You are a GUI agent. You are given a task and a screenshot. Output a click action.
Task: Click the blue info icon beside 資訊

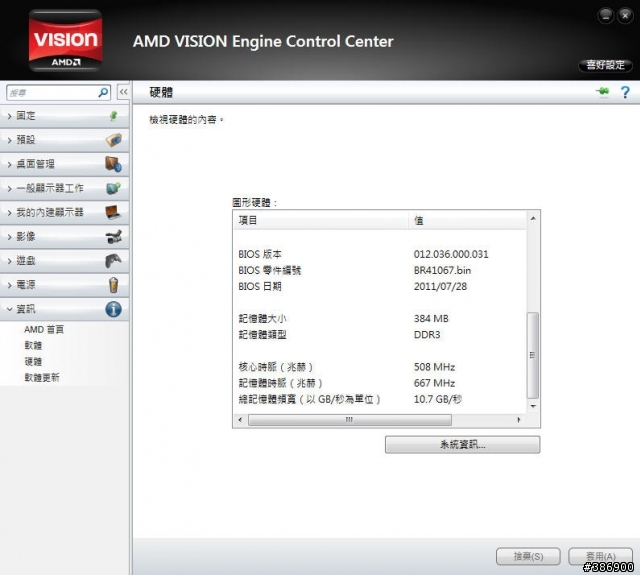tap(113, 309)
